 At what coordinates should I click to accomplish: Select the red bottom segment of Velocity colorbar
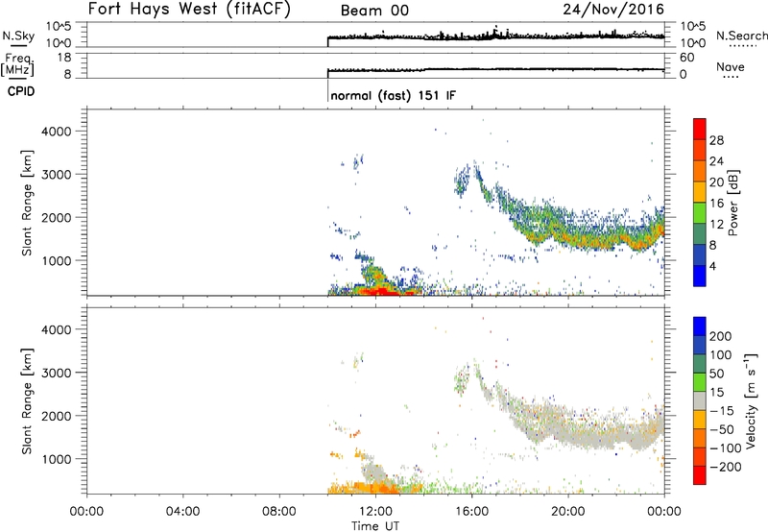coord(700,475)
